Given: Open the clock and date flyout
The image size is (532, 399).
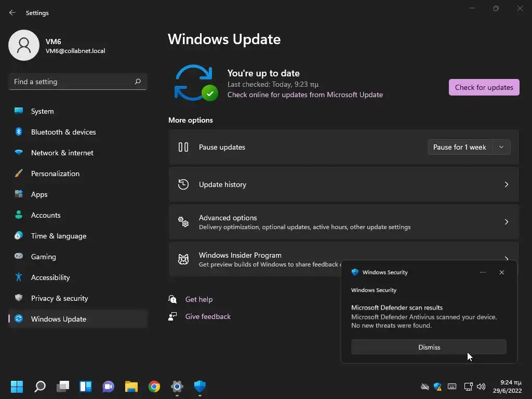Looking at the screenshot, I should click(x=507, y=387).
